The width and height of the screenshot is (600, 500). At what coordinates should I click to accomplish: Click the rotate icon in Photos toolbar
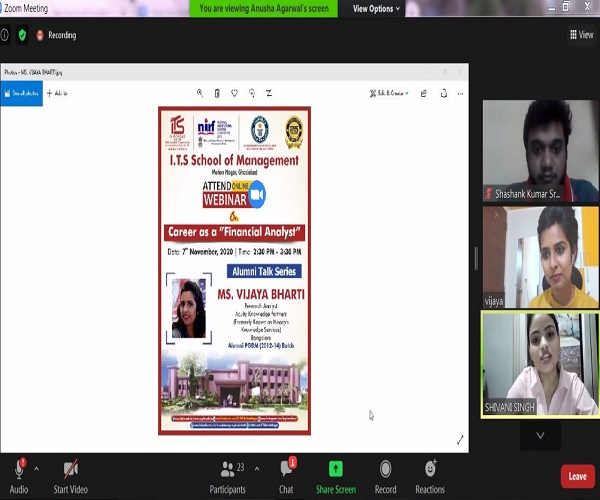(252, 93)
